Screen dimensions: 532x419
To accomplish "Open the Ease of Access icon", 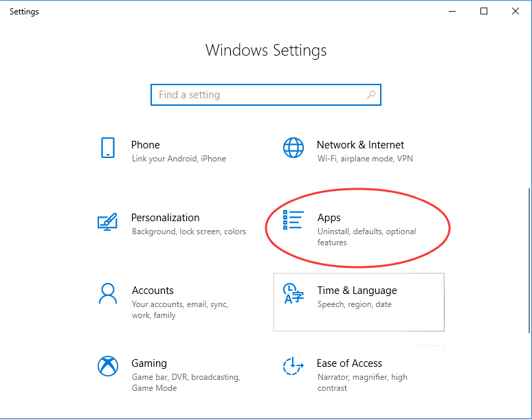I will point(293,366).
